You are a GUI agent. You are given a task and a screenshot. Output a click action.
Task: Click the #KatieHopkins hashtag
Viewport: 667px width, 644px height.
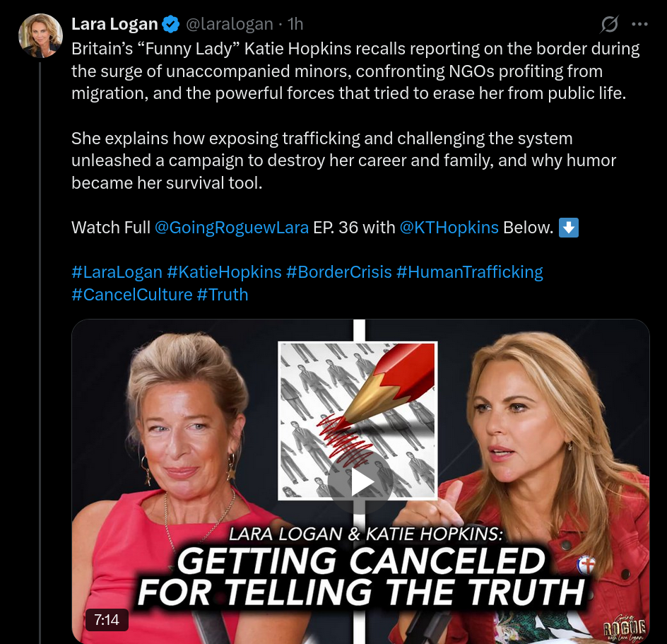click(x=224, y=272)
